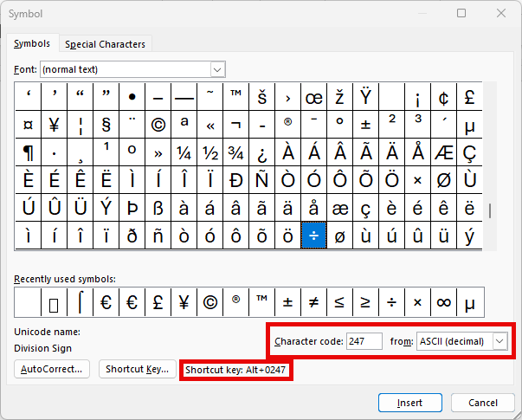
Task: Select the eth ð lowercase character
Action: coord(132,236)
